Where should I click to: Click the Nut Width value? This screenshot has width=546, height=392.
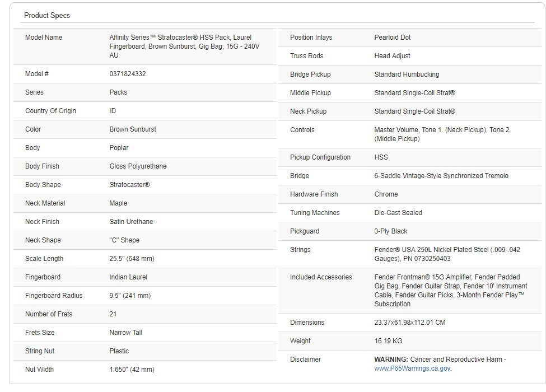(132, 370)
